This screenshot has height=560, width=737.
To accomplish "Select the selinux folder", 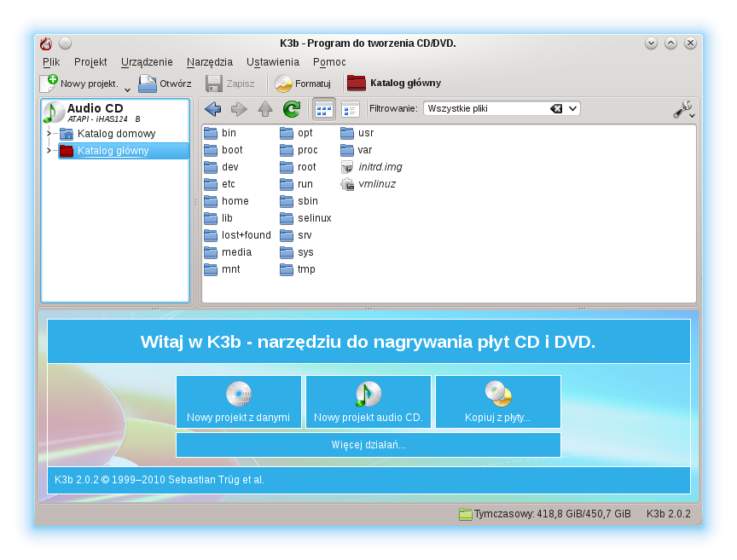I will click(305, 218).
